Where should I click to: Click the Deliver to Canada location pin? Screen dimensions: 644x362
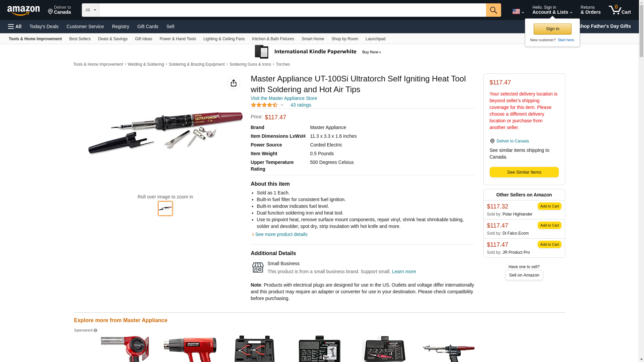click(51, 12)
